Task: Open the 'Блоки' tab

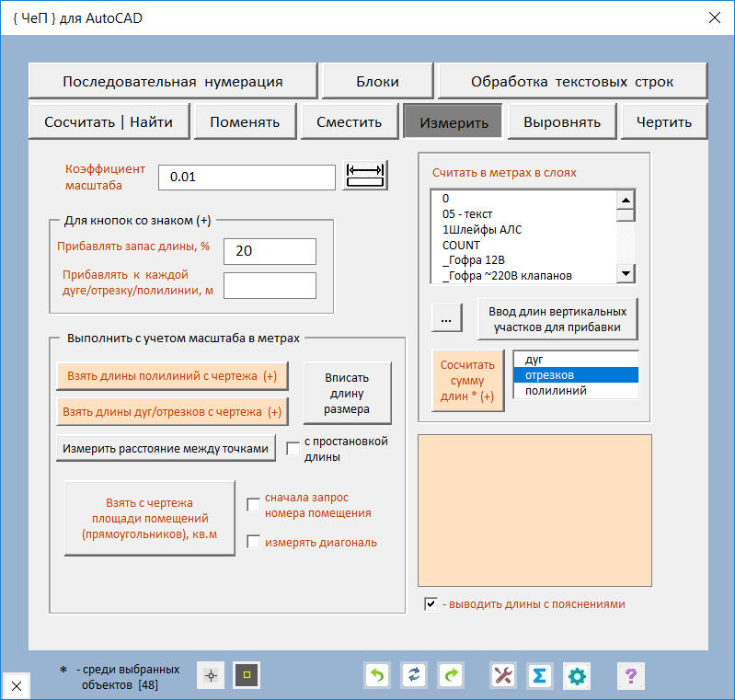Action: [377, 81]
